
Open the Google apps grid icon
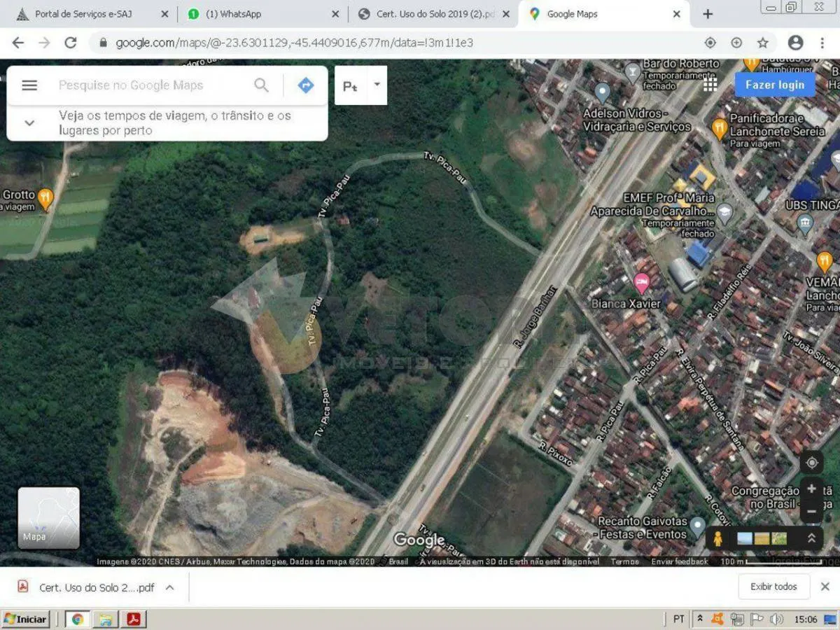pos(710,84)
